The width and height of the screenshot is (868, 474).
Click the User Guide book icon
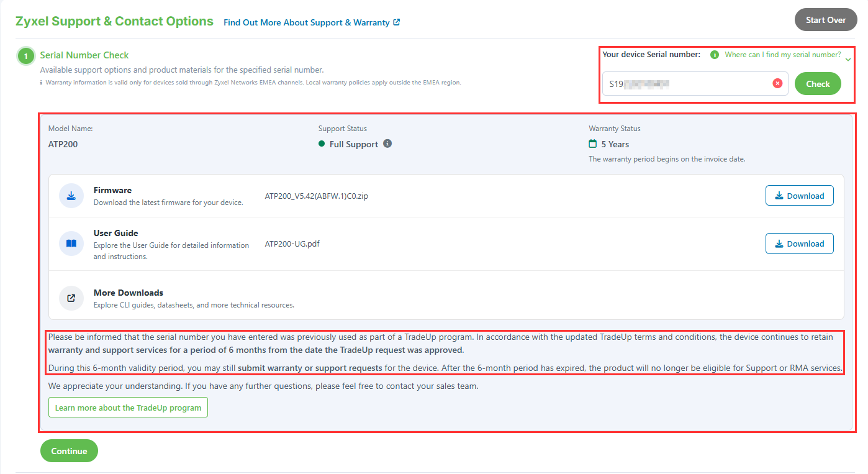[71, 244]
